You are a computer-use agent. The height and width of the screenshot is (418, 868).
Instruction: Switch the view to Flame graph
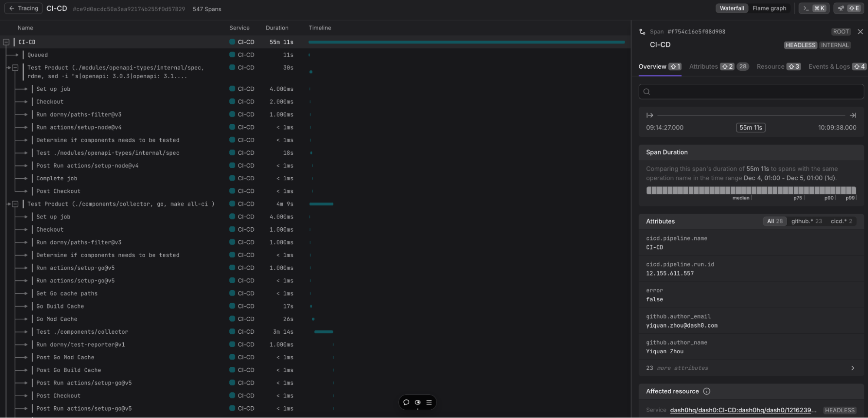coord(769,8)
